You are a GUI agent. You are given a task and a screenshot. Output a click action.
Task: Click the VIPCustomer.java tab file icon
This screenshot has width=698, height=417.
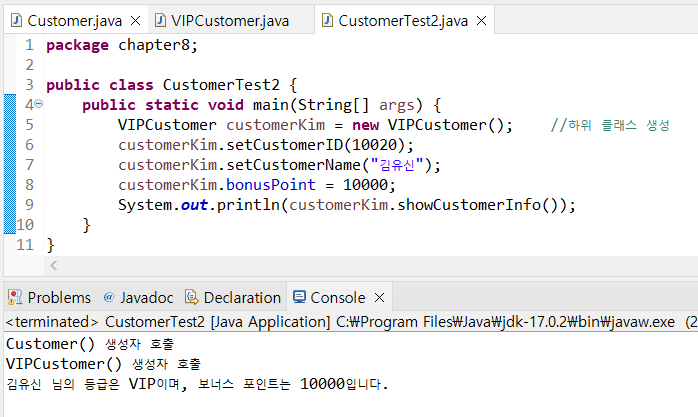coord(161,20)
